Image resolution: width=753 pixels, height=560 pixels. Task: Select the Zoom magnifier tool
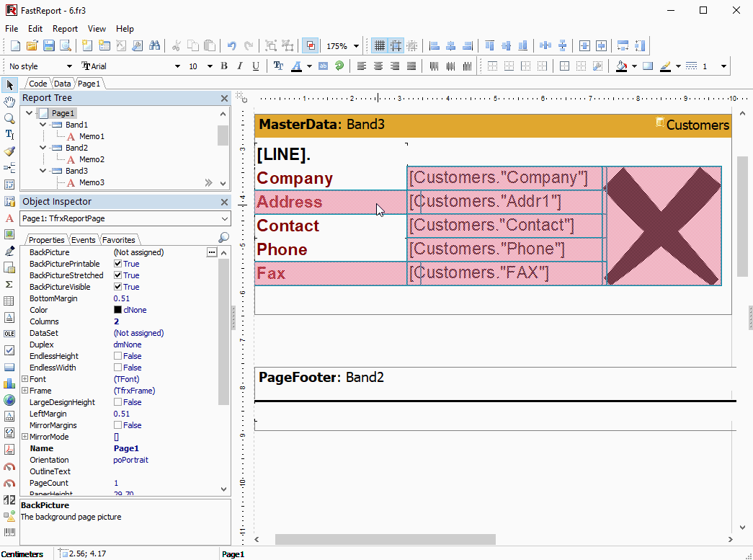click(x=9, y=118)
